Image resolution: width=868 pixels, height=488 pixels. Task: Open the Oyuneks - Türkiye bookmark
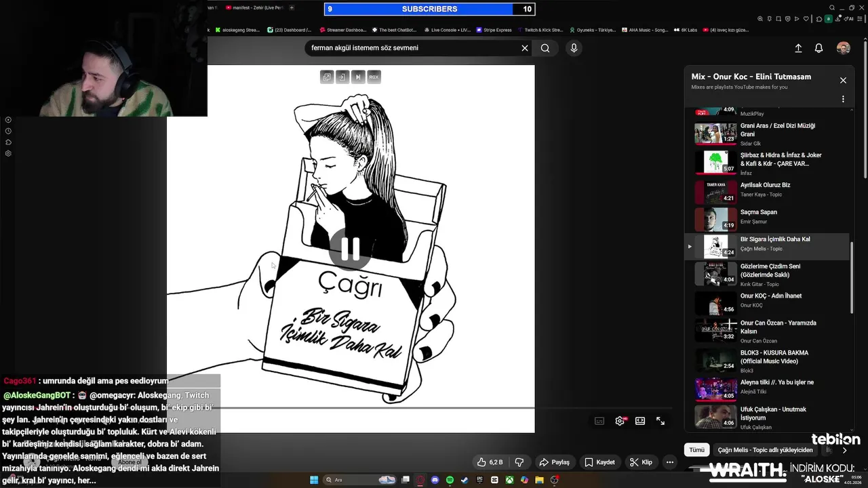point(593,30)
